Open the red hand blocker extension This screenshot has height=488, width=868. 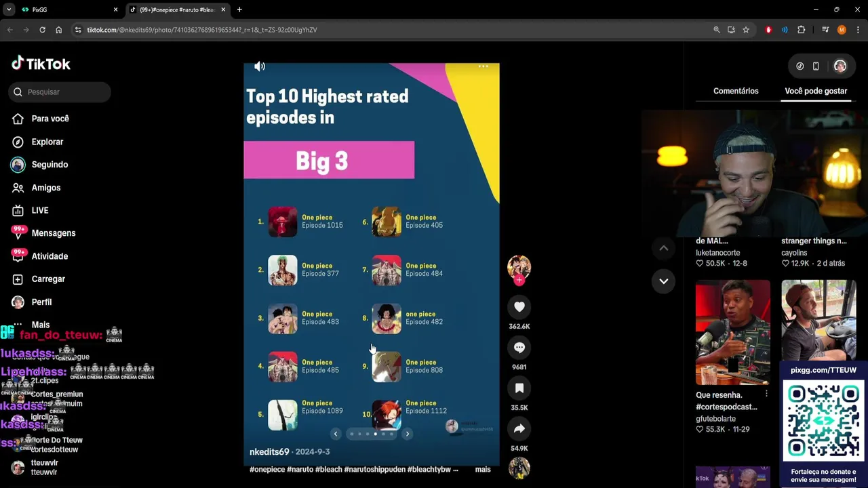tap(768, 30)
